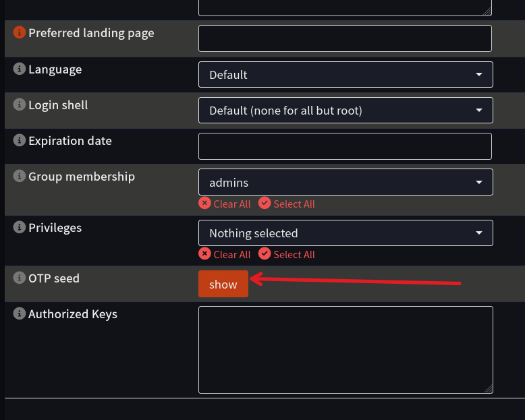Open the Login shell dropdown
This screenshot has height=420, width=525.
346,111
